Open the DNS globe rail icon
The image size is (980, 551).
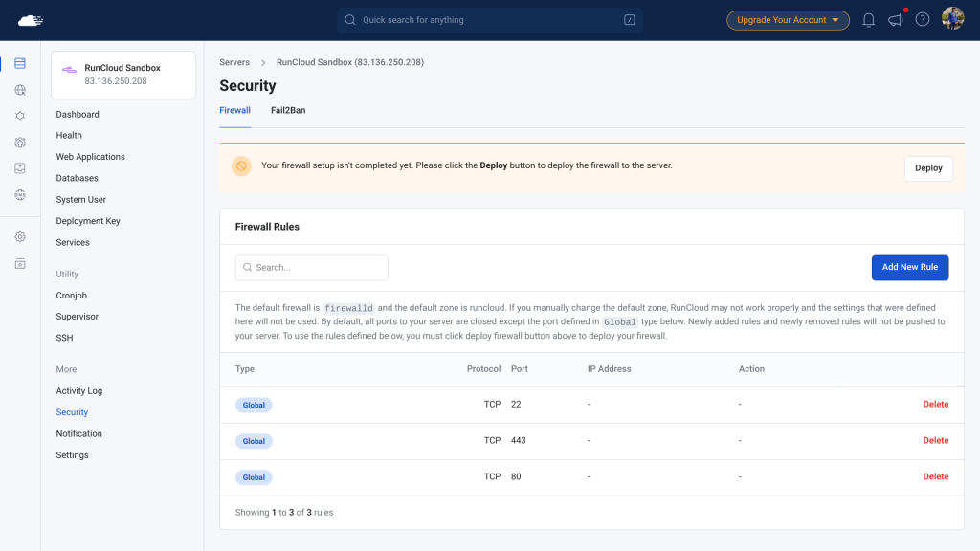(20, 195)
